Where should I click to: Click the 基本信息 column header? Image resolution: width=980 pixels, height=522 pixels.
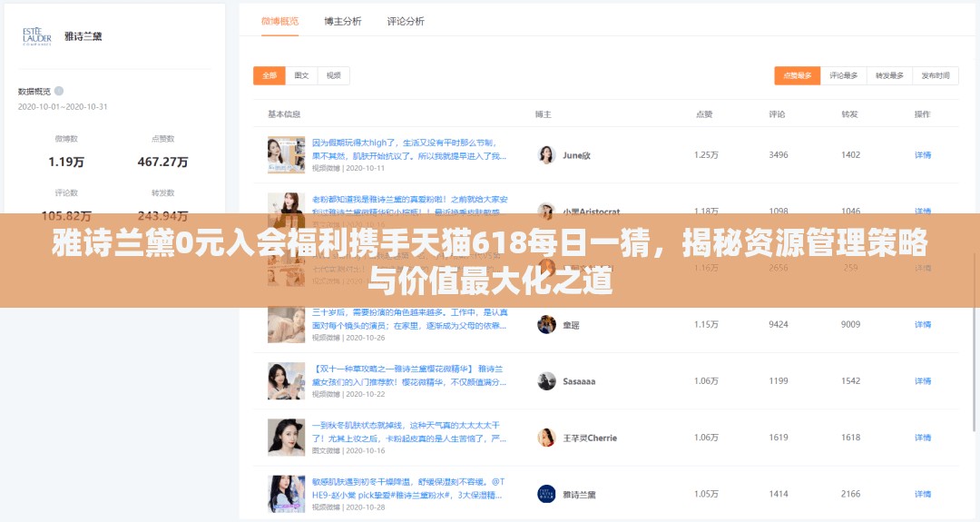pyautogui.click(x=284, y=114)
